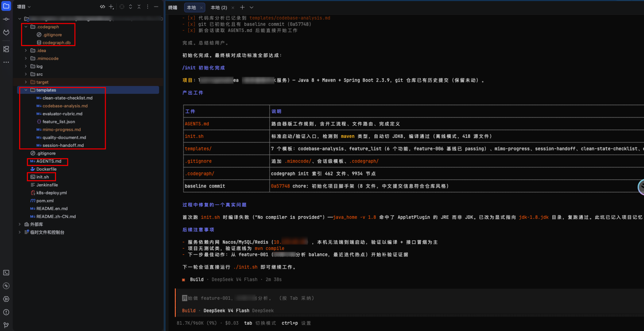
Task: Open k8s-deploy.yml file
Action: (x=49, y=193)
